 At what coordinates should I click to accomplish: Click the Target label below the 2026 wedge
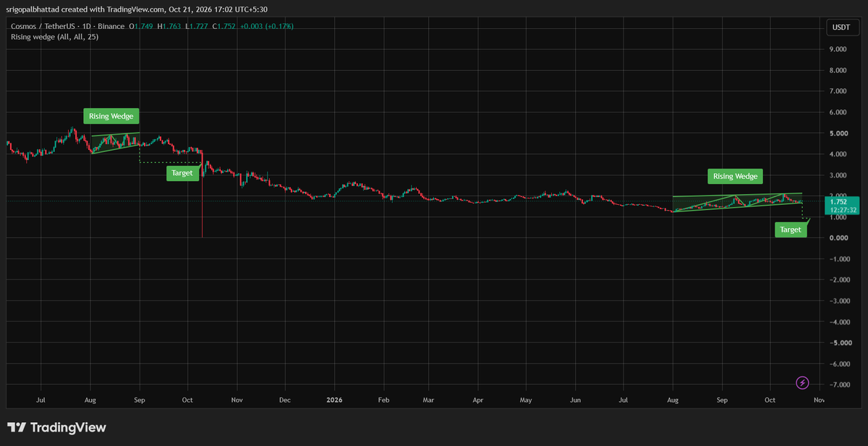[x=791, y=230]
